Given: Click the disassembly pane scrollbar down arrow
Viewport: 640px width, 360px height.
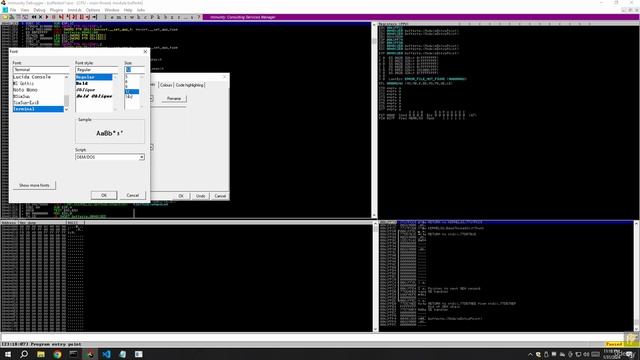Looking at the screenshot, I should [x=374, y=215].
